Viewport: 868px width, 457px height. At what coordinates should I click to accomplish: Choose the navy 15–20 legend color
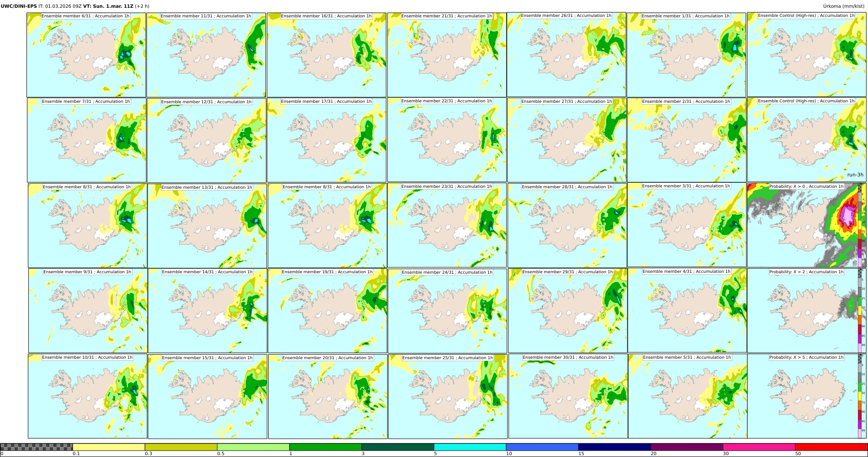tap(614, 447)
